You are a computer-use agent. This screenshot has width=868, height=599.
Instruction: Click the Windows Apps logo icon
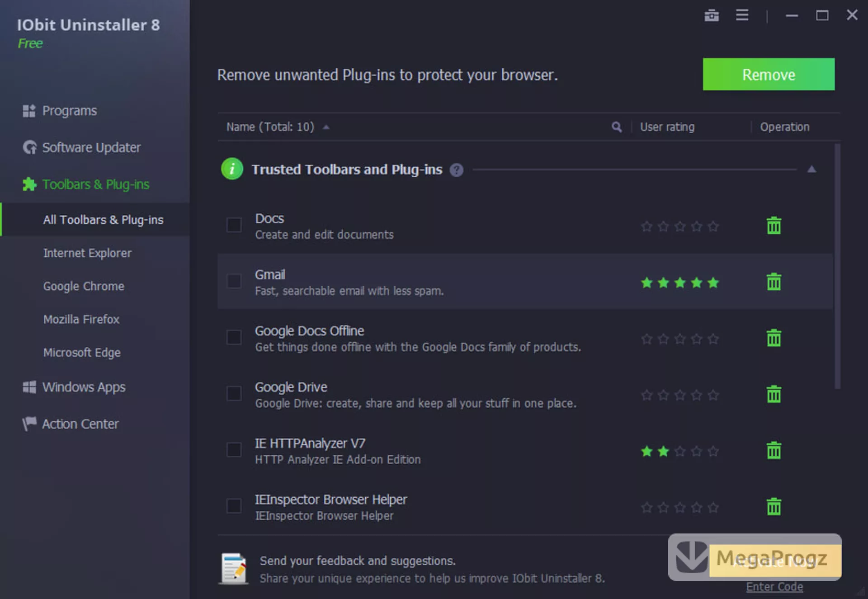click(x=29, y=387)
